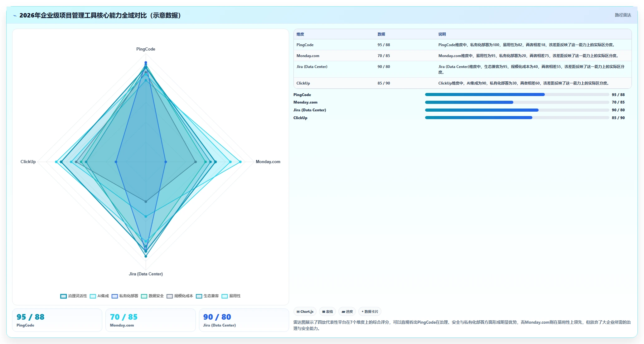644x344 pixels.
Task: Click the 表格 tag
Action: point(327,312)
